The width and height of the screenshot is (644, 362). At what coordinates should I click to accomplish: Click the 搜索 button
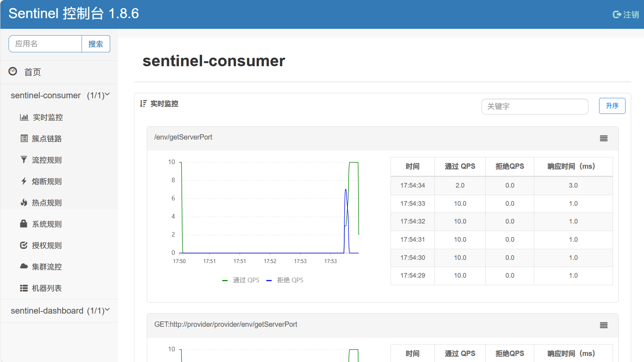(x=96, y=44)
